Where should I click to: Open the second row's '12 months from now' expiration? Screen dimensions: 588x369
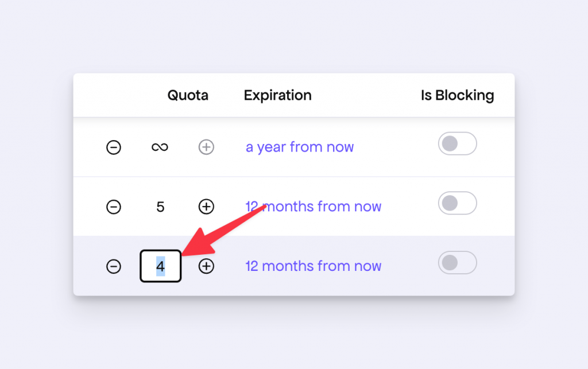point(313,207)
